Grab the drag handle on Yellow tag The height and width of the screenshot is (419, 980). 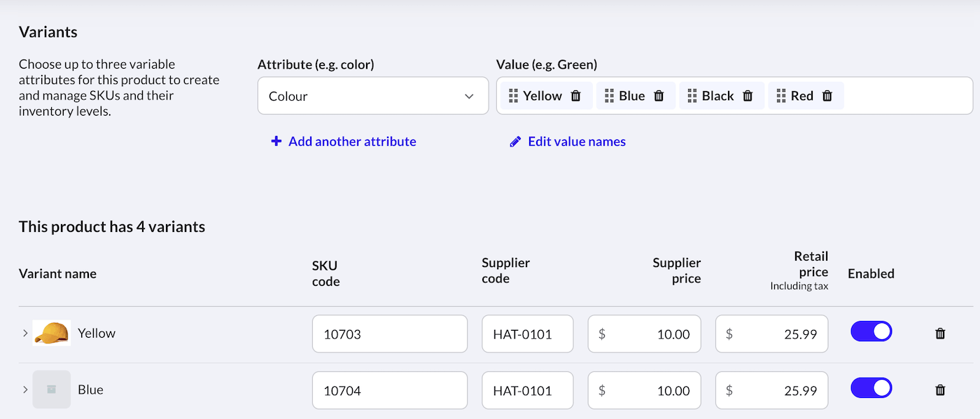point(513,96)
